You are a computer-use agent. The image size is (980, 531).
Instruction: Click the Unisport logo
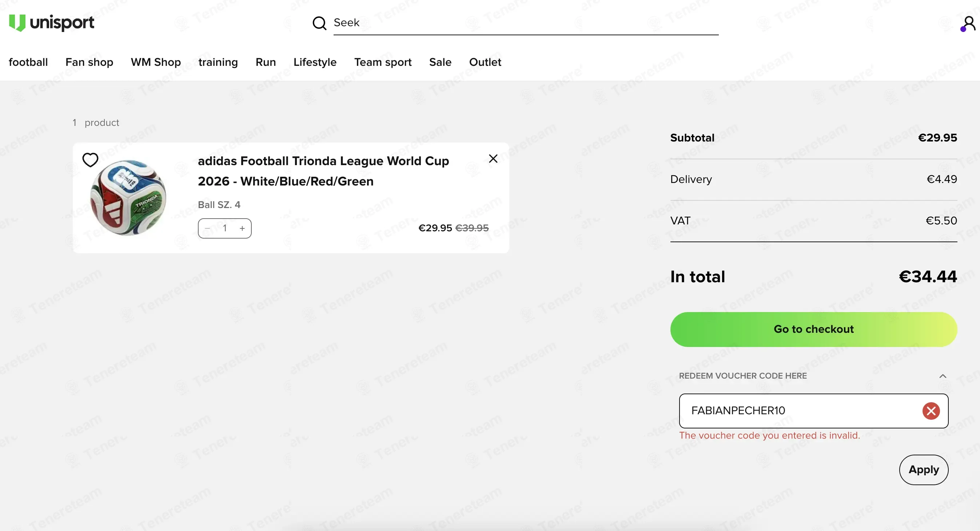51,23
